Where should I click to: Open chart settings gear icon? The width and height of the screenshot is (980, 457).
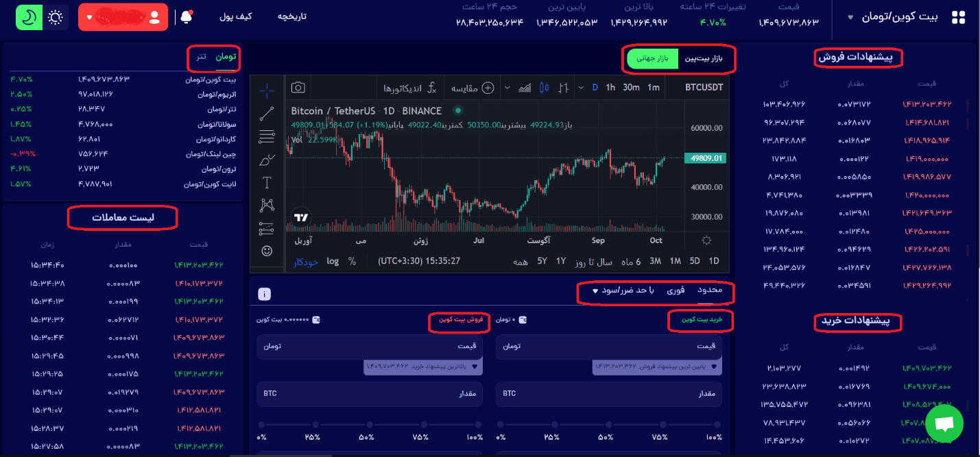point(706,240)
